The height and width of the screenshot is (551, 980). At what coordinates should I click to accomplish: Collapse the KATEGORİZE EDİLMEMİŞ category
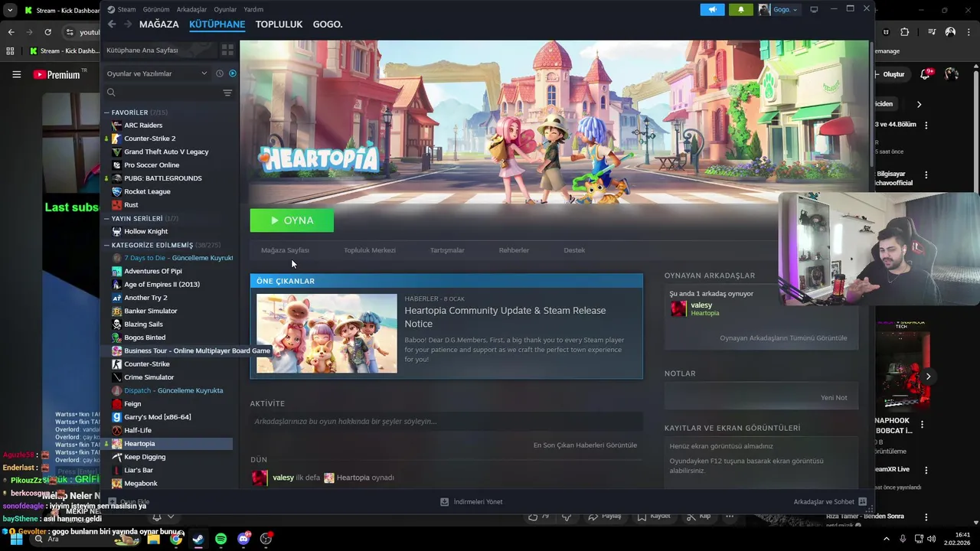(x=107, y=245)
